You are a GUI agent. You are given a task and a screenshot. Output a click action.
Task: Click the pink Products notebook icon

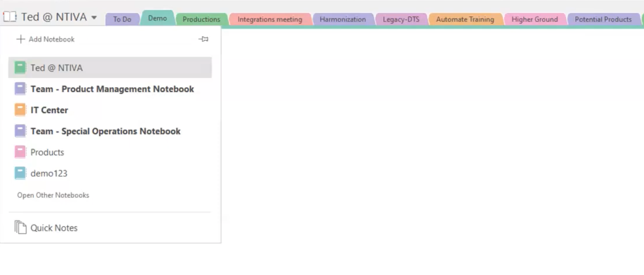coord(19,152)
